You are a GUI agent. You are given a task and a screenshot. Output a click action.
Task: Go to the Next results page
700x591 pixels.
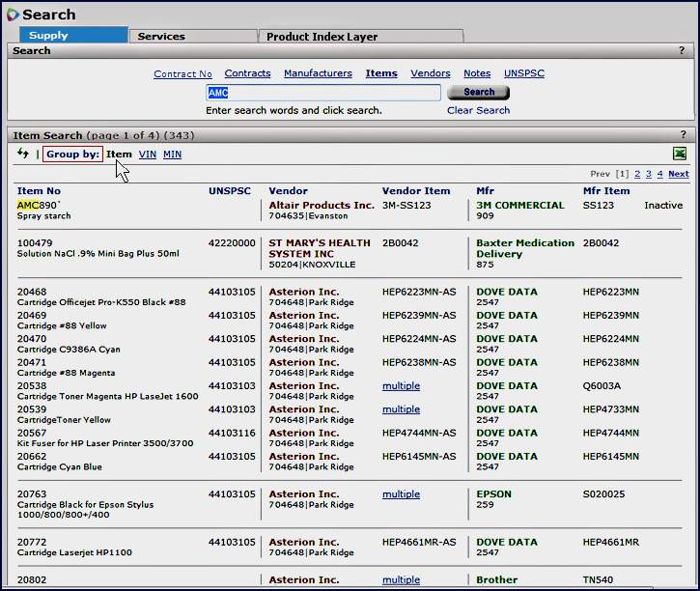pos(678,174)
